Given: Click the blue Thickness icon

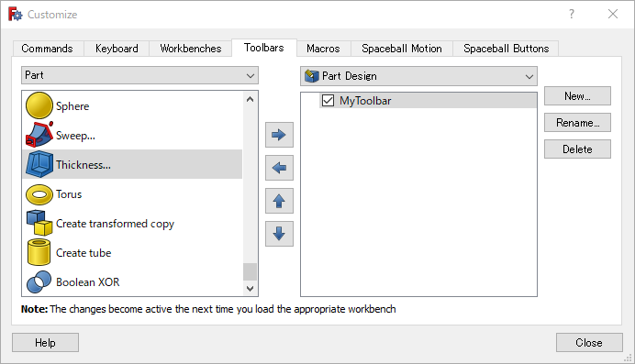Looking at the screenshot, I should (x=39, y=164).
